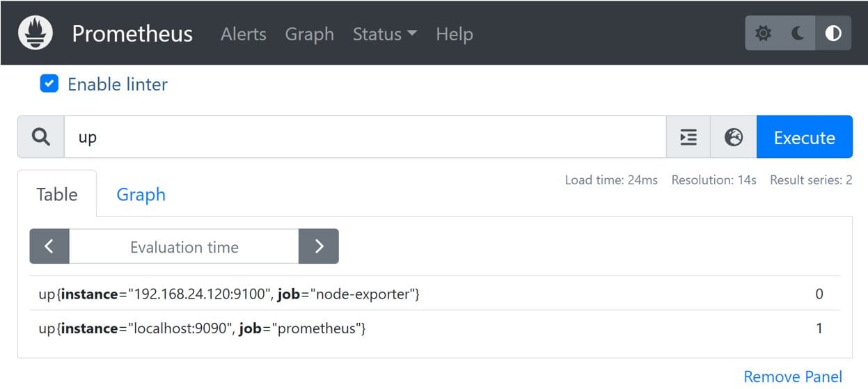Click the Remove Panel link
This screenshot has height=389, width=868.
[792, 376]
